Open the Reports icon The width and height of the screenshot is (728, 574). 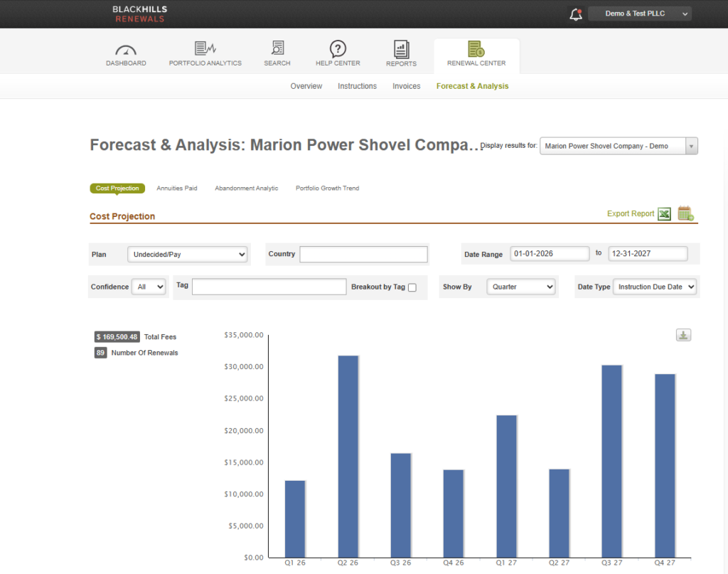(402, 48)
